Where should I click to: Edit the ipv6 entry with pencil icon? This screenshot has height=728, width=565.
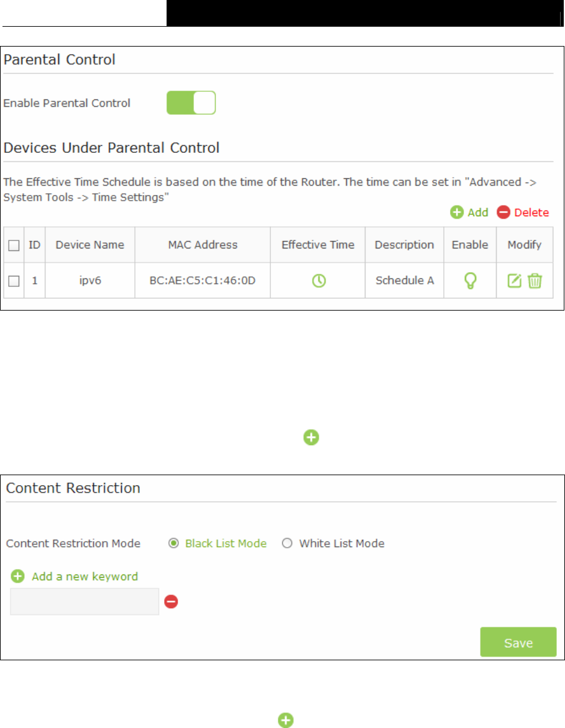(x=515, y=280)
